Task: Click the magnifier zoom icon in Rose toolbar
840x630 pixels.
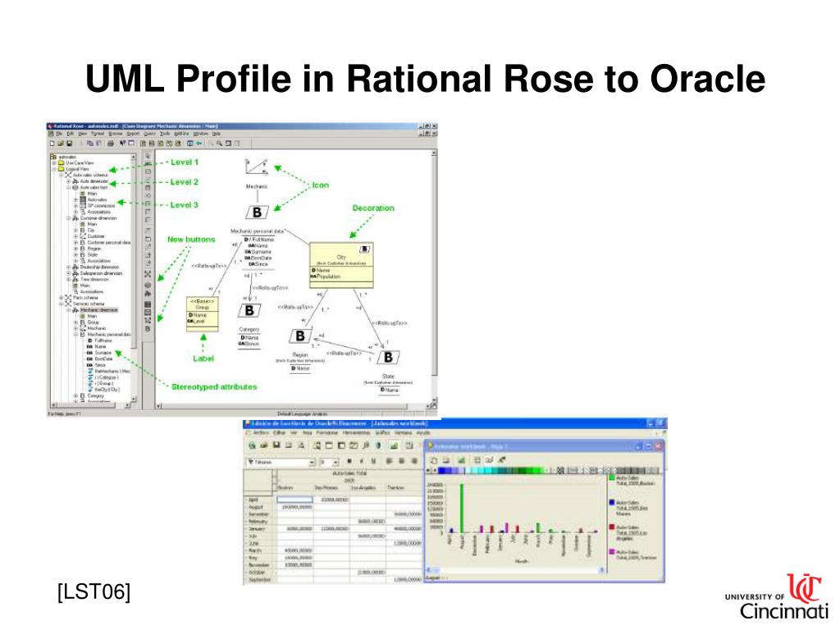Action: point(220,144)
